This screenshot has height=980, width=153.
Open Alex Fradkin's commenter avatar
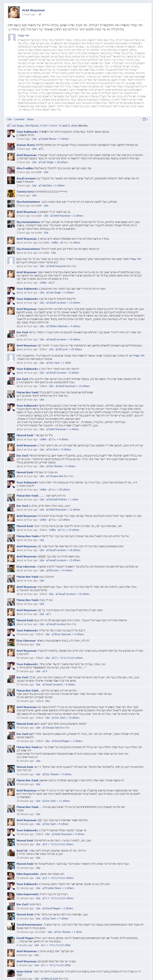[11, 170]
